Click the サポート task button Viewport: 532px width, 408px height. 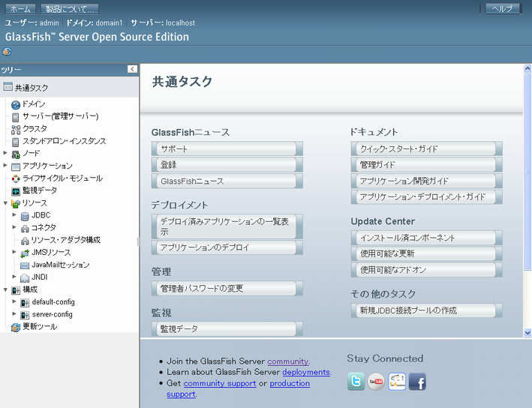click(227, 149)
